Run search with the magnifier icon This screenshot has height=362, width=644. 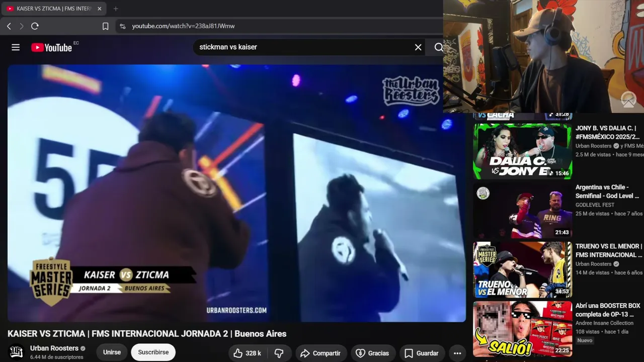tap(438, 47)
